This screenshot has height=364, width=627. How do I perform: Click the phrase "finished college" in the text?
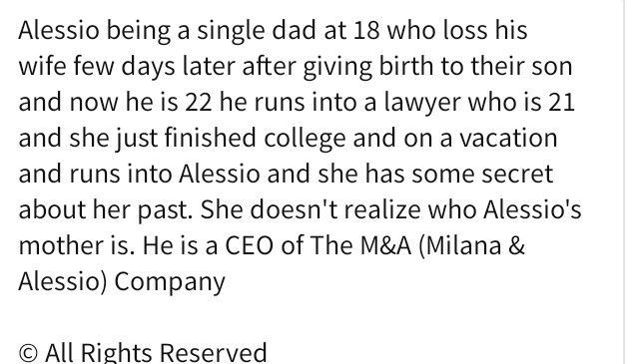(256, 139)
